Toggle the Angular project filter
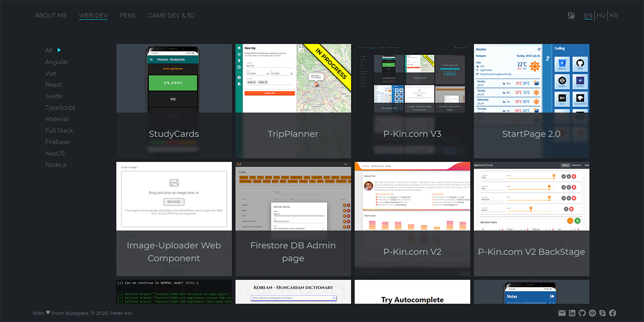Screen dimensions: 644x322 (56, 61)
